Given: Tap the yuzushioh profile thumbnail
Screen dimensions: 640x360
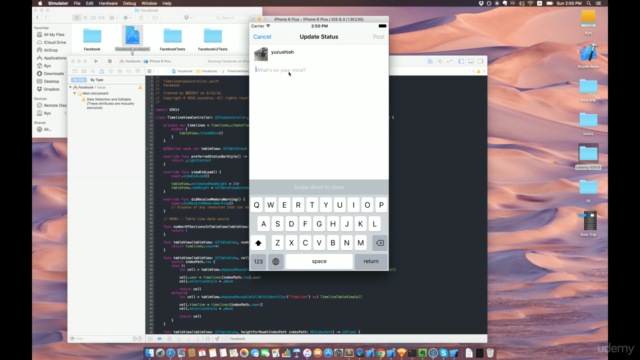Looking at the screenshot, I should coord(261,54).
